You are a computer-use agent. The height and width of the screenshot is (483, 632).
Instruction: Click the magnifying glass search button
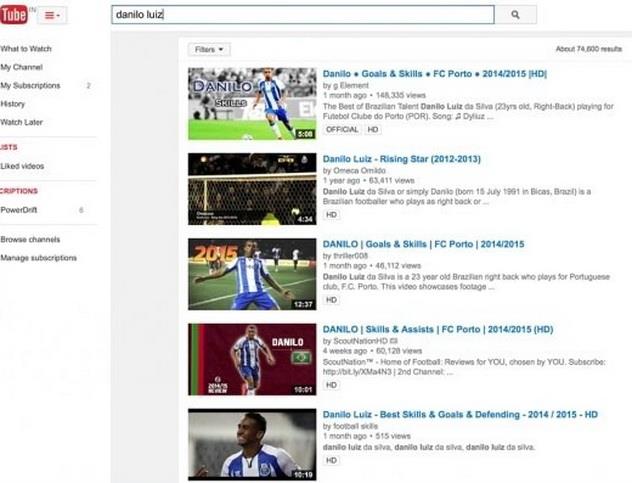(x=515, y=15)
